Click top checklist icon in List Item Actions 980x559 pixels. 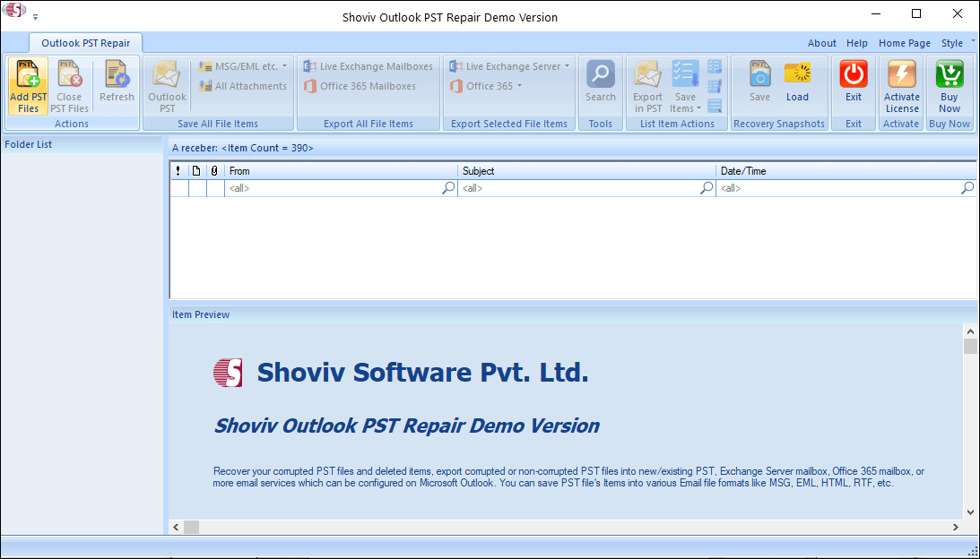(x=715, y=66)
